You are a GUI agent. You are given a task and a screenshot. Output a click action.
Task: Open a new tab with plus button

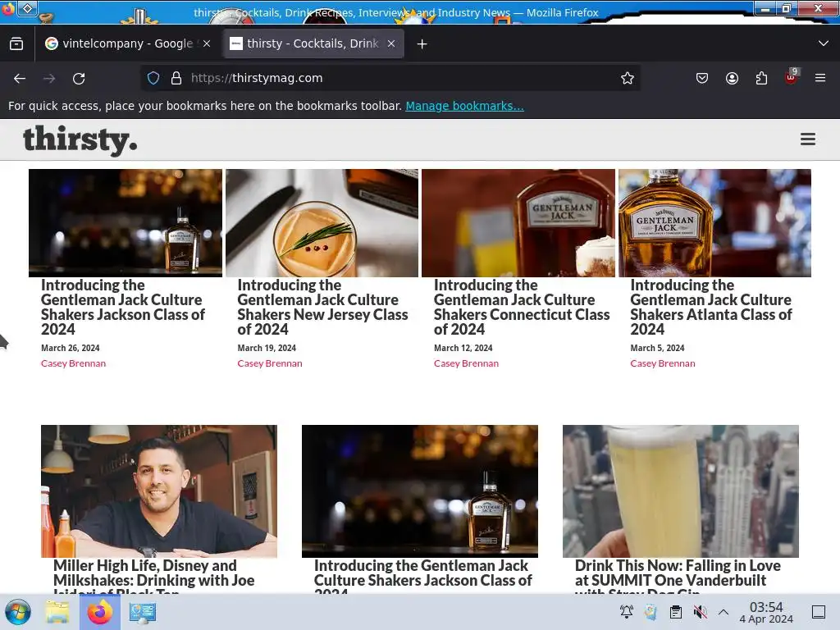(x=422, y=44)
